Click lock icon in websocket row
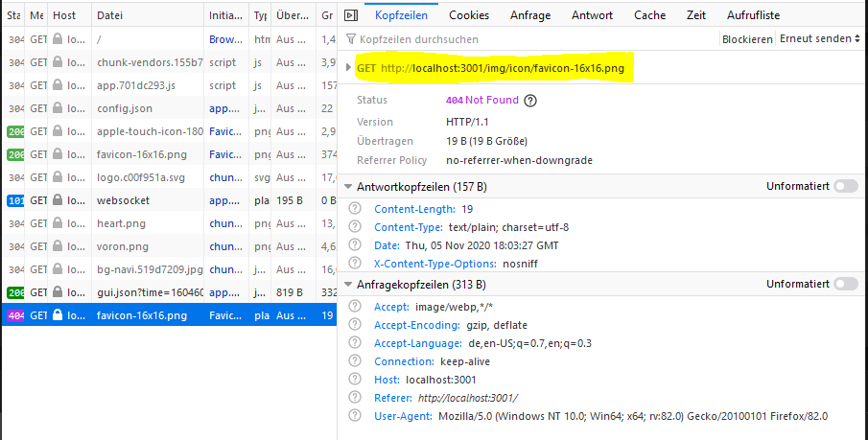The width and height of the screenshot is (868, 440). pyautogui.click(x=58, y=199)
